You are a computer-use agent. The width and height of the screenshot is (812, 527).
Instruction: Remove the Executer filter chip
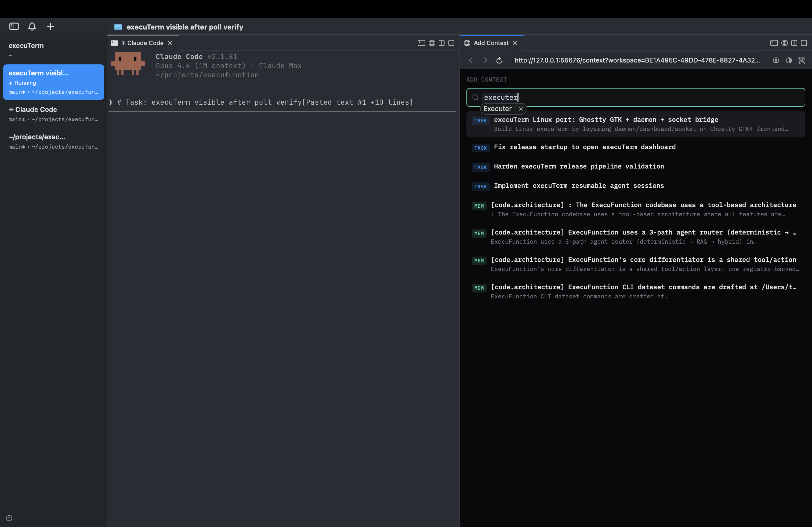[x=521, y=109]
